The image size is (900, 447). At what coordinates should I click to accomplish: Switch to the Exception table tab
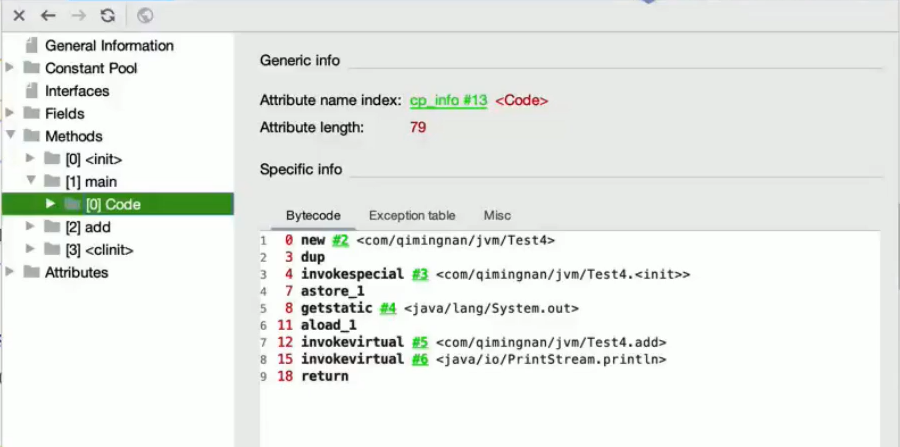click(x=412, y=215)
